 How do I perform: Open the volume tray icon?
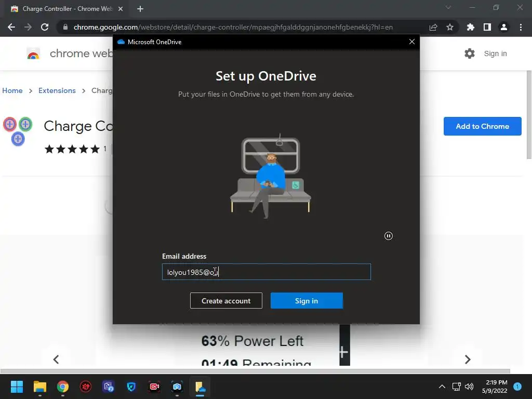469,387
